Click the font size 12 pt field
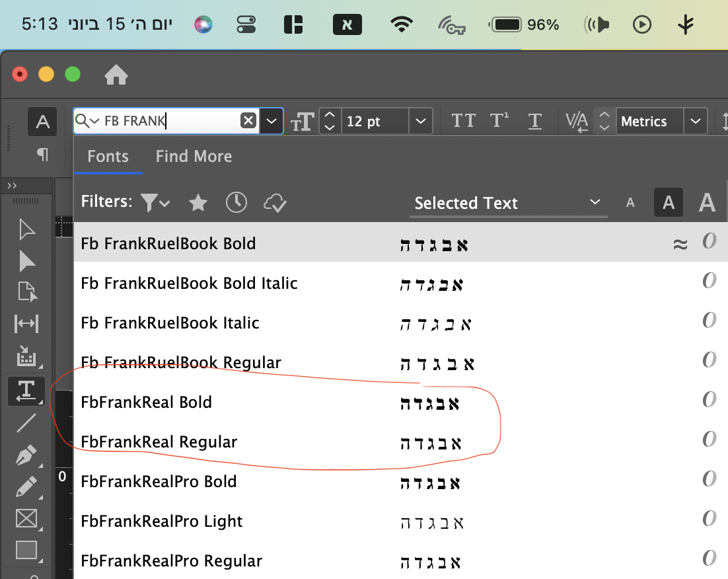Screen dimensions: 728x579 [374, 121]
